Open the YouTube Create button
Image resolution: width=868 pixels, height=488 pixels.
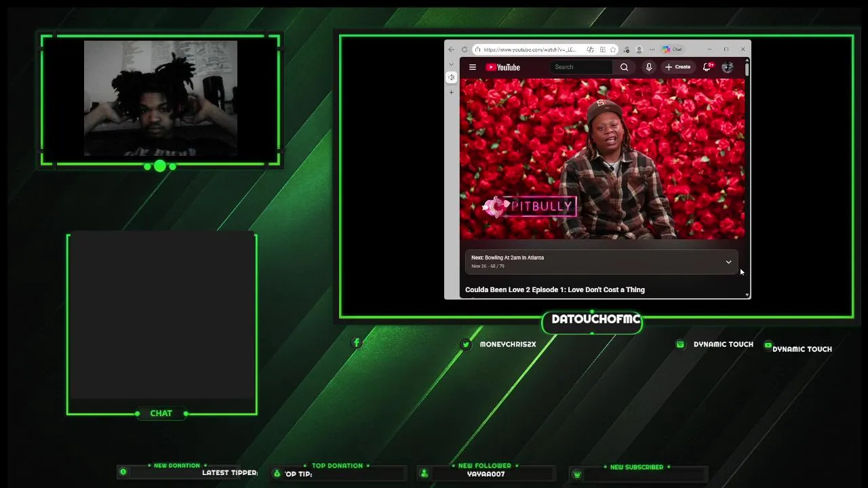pos(678,67)
